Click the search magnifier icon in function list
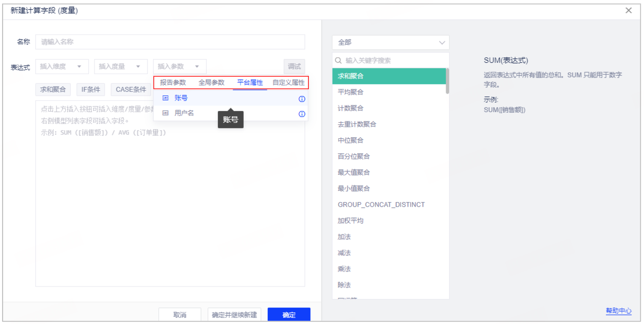This screenshot has height=324, width=644. (x=339, y=61)
